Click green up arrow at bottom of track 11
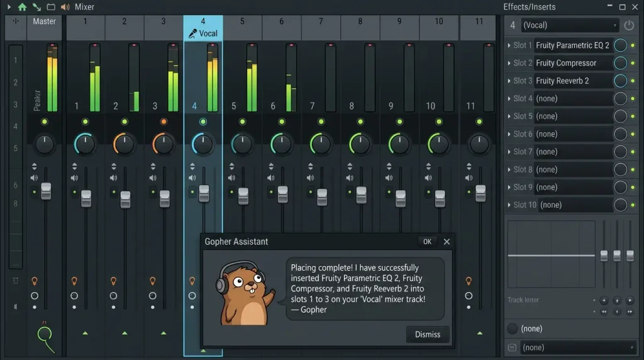The width and height of the screenshot is (644, 360). (x=480, y=333)
